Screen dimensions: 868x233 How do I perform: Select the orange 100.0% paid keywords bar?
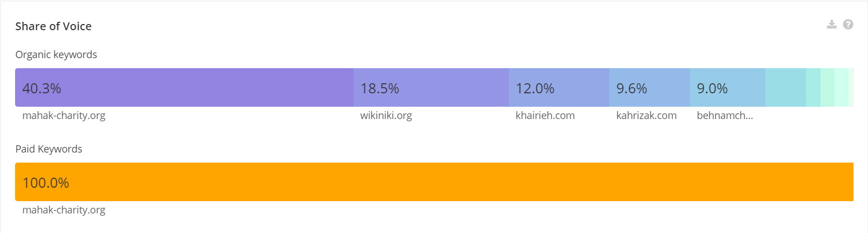pyautogui.click(x=434, y=182)
